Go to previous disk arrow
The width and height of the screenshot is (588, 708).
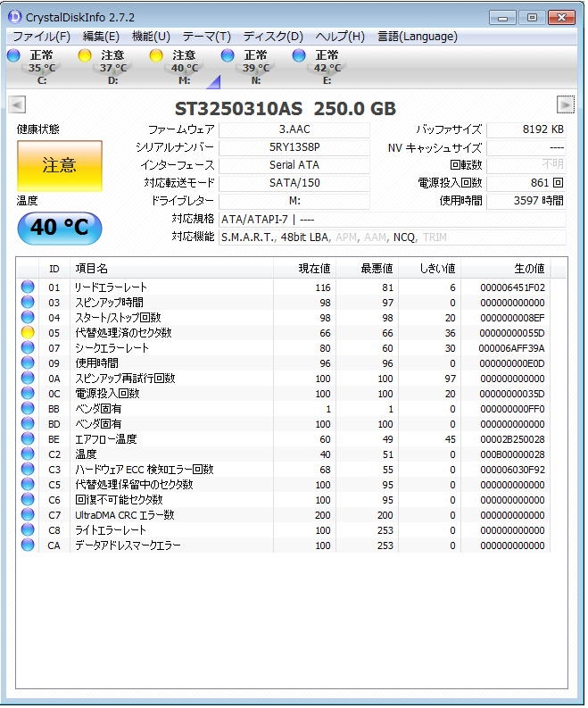click(17, 105)
